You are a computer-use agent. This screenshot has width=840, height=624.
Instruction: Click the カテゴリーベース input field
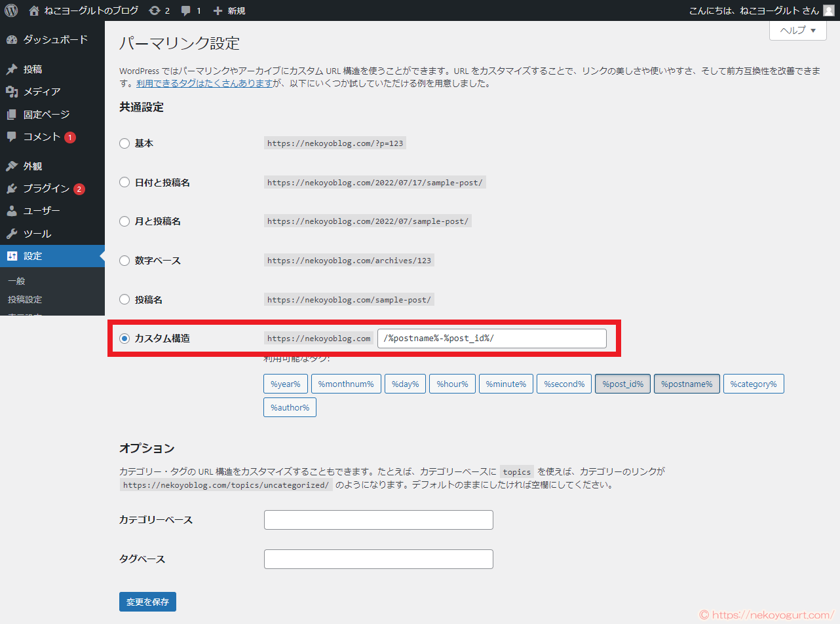coord(378,519)
